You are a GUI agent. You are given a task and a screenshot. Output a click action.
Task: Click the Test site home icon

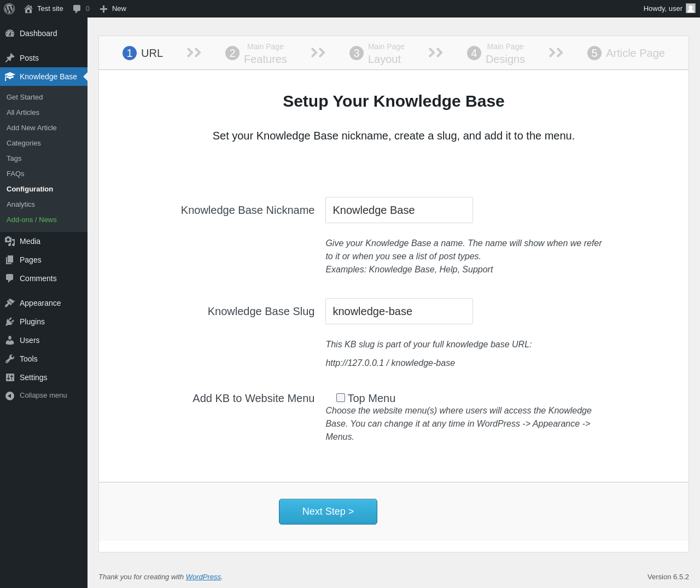28,9
